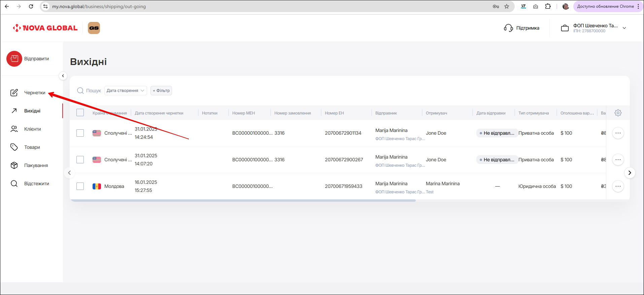This screenshot has height=295, width=644.
Task: Open table column settings gear
Action: click(x=618, y=113)
